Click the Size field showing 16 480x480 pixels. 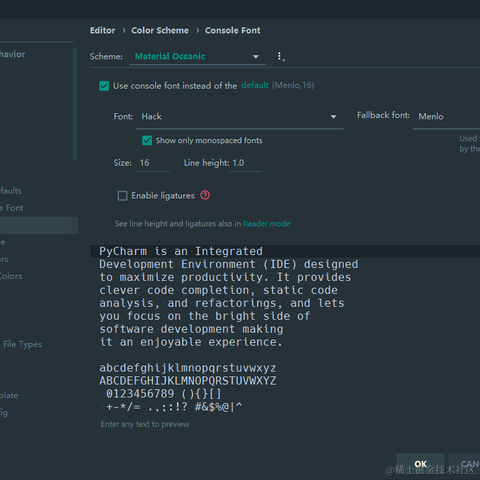coord(153,163)
